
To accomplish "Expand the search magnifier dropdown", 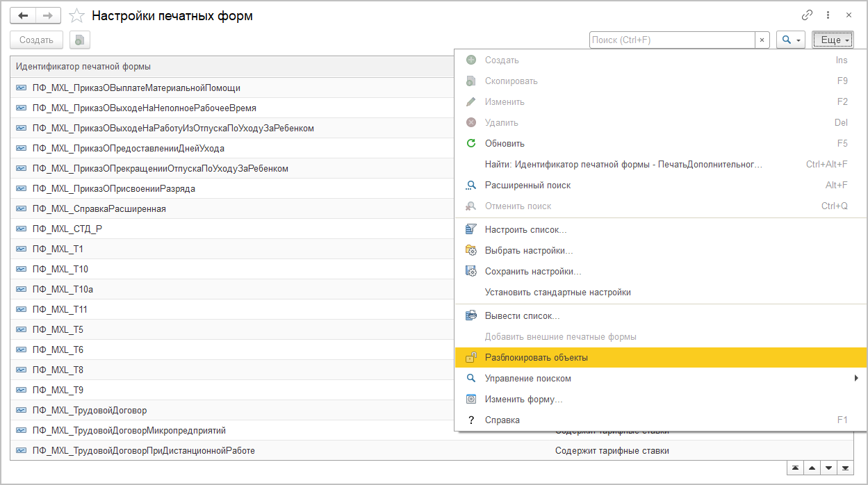I will click(x=791, y=40).
